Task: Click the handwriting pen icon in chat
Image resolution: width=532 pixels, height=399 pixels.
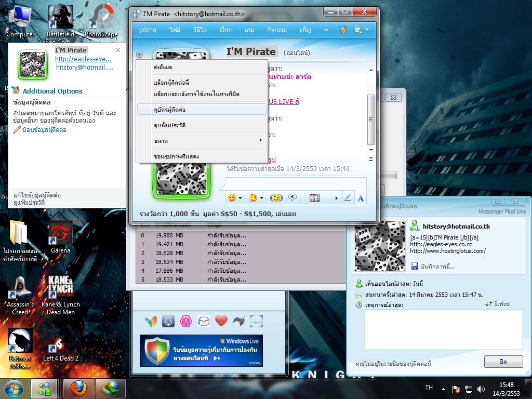Action: tap(348, 198)
